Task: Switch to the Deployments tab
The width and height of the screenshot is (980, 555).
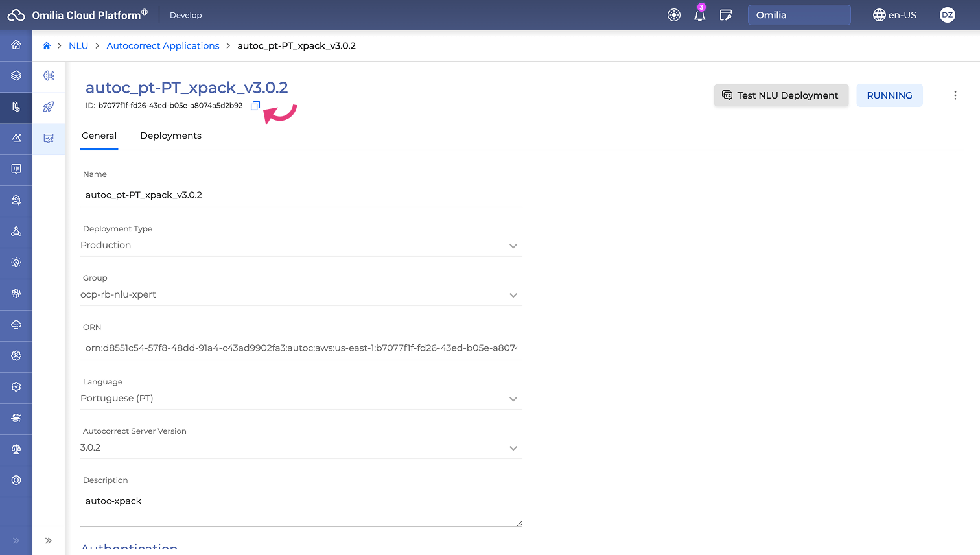Action: tap(171, 136)
